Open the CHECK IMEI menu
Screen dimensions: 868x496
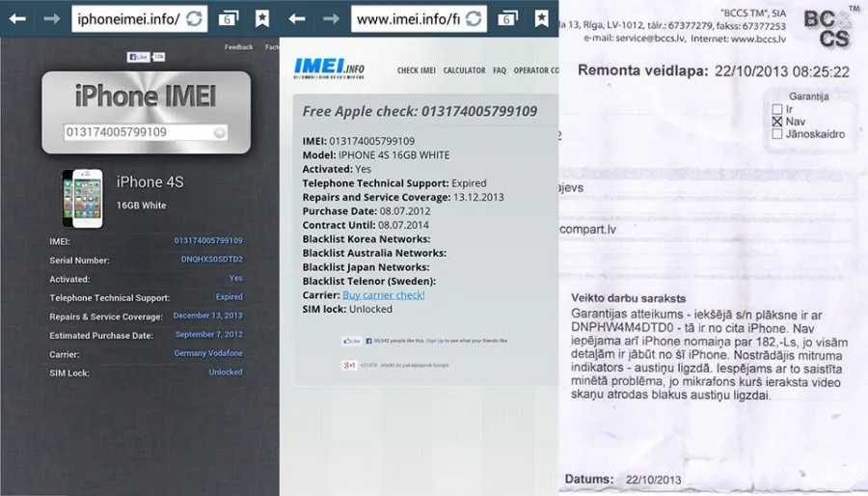[417, 70]
